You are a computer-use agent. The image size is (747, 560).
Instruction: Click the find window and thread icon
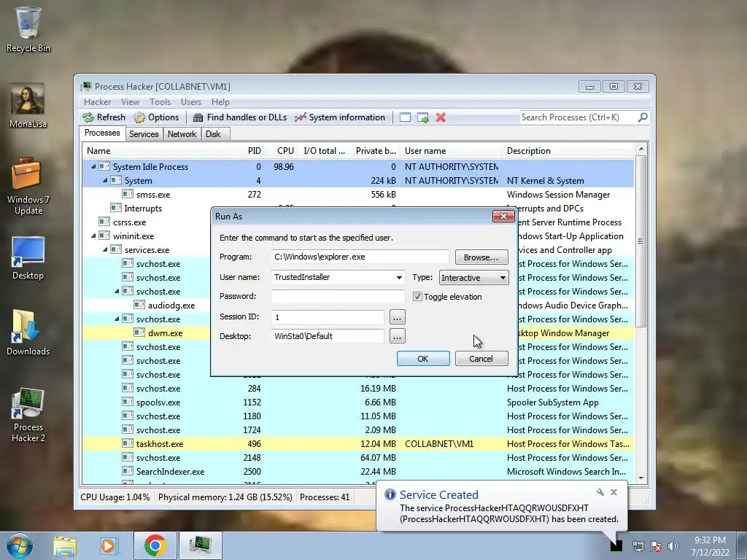(x=422, y=117)
